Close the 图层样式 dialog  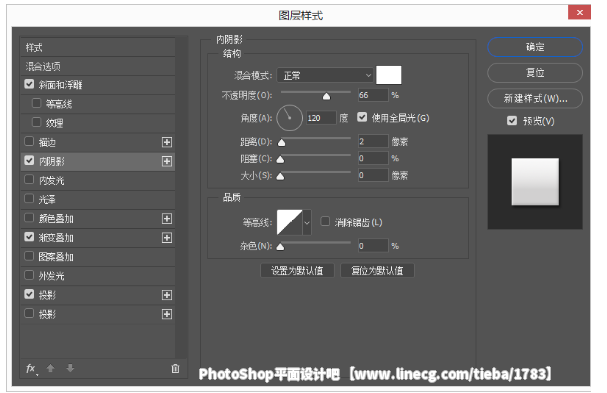(x=580, y=12)
